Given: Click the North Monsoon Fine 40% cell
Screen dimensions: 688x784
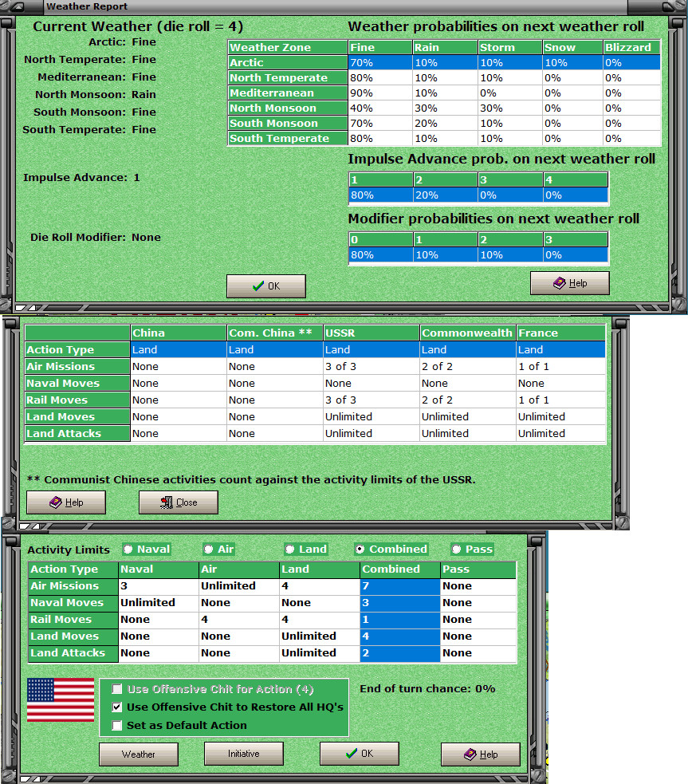Looking at the screenshot, I should click(x=380, y=108).
